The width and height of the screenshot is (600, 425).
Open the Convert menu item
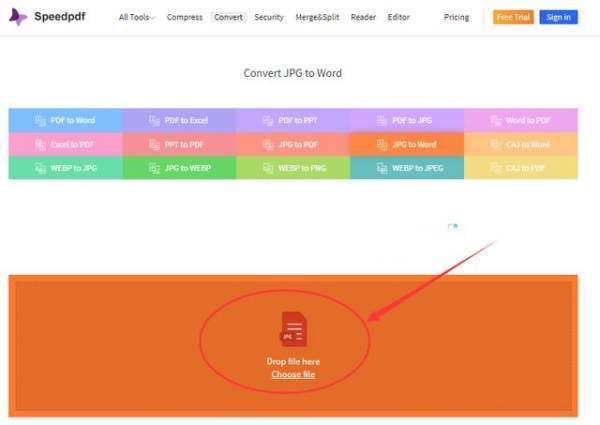(228, 17)
